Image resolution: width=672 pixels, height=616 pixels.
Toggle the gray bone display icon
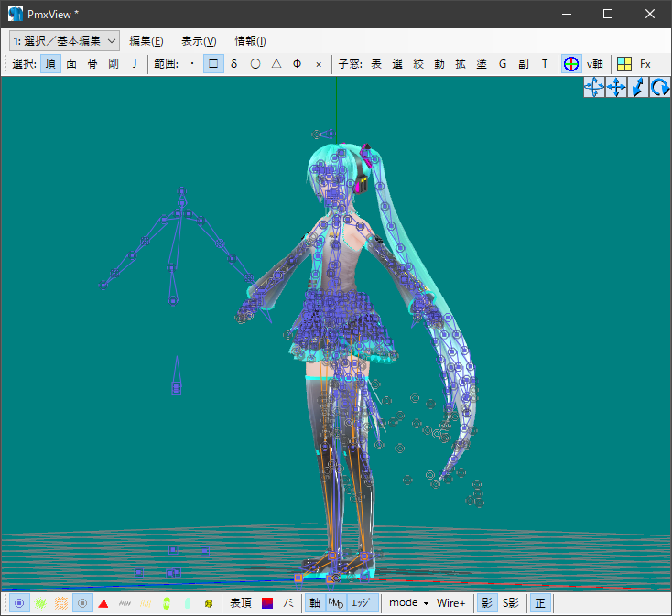click(82, 603)
